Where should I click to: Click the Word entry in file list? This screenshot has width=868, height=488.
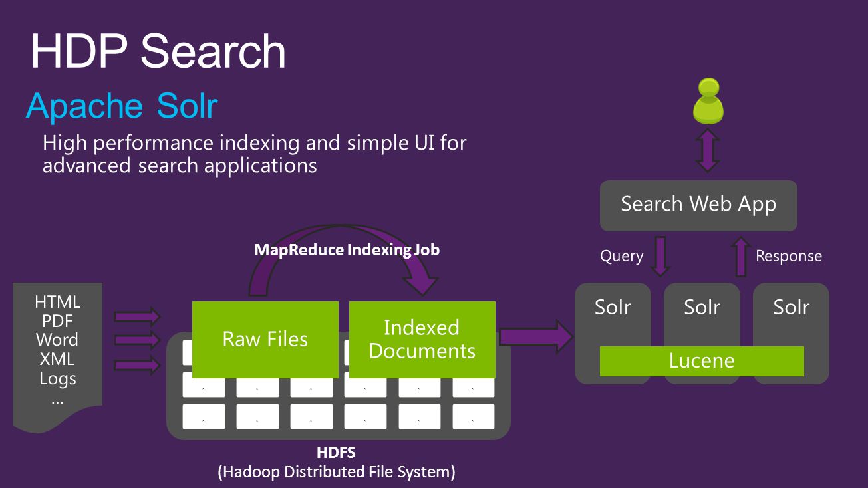[x=58, y=340]
